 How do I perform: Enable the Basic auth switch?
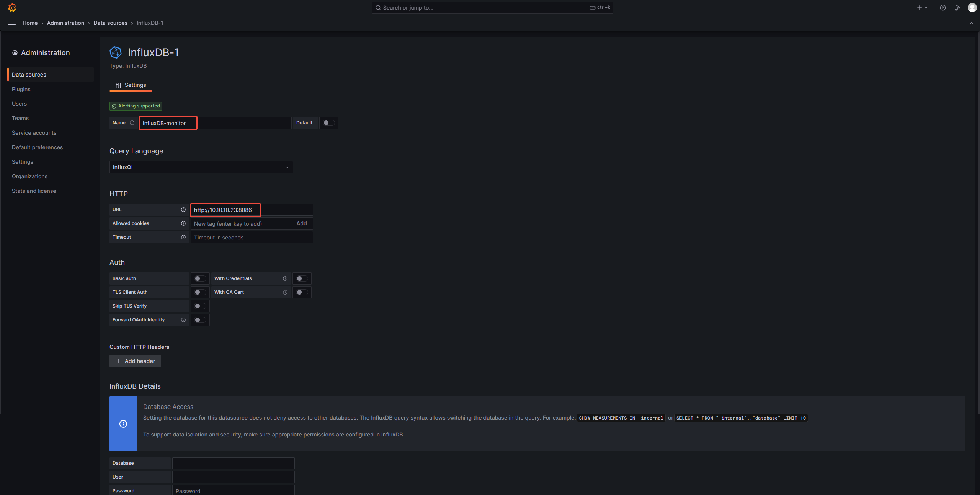pos(200,278)
